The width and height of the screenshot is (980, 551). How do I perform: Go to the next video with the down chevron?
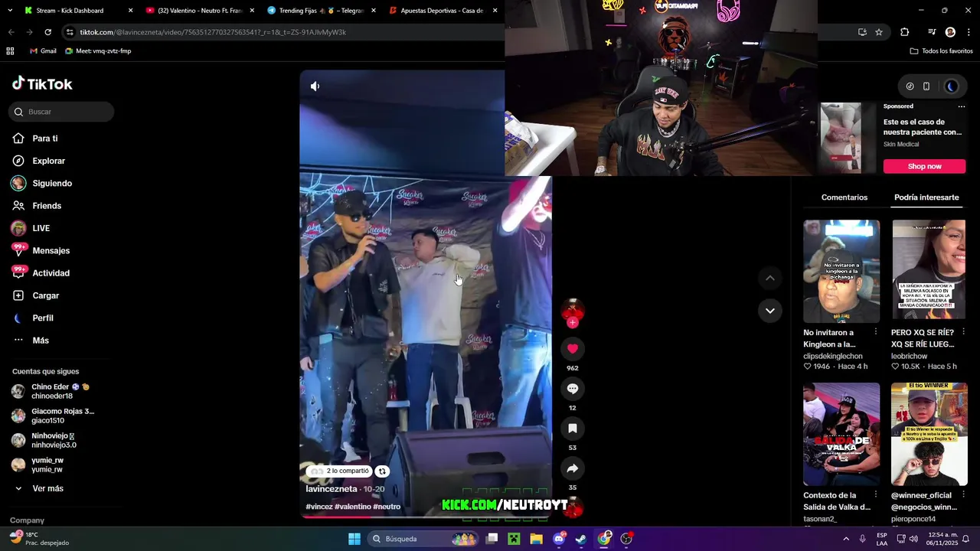point(769,311)
